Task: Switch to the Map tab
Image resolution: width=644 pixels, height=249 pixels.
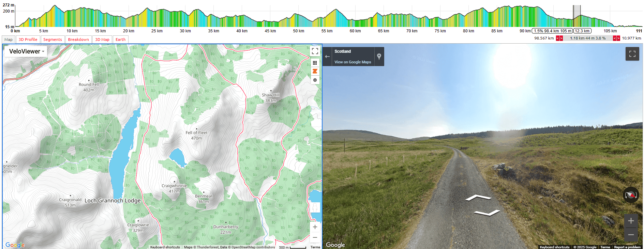Action: click(x=9, y=40)
